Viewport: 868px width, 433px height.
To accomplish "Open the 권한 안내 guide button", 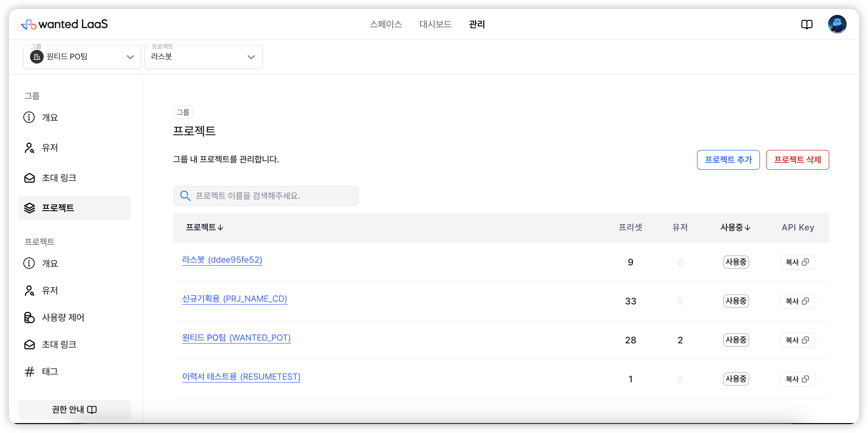I will coord(74,409).
